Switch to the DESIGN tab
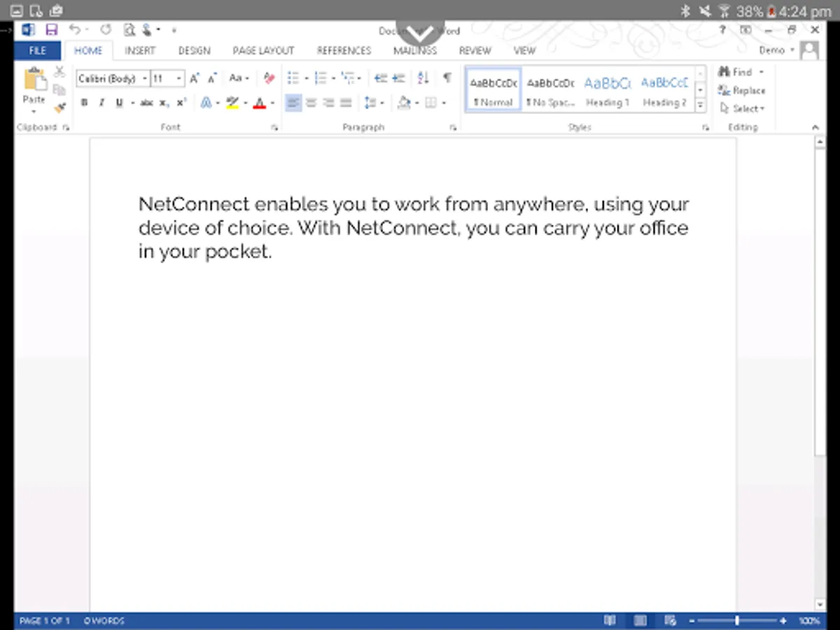Screen dimensions: 840x630 [x=194, y=50]
